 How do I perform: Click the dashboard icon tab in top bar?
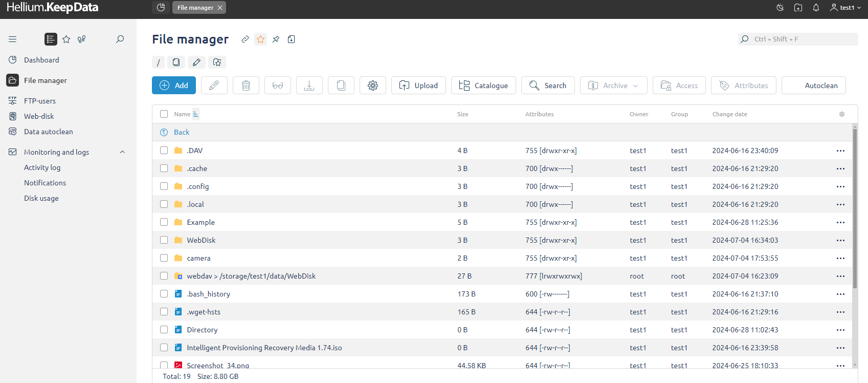[161, 7]
